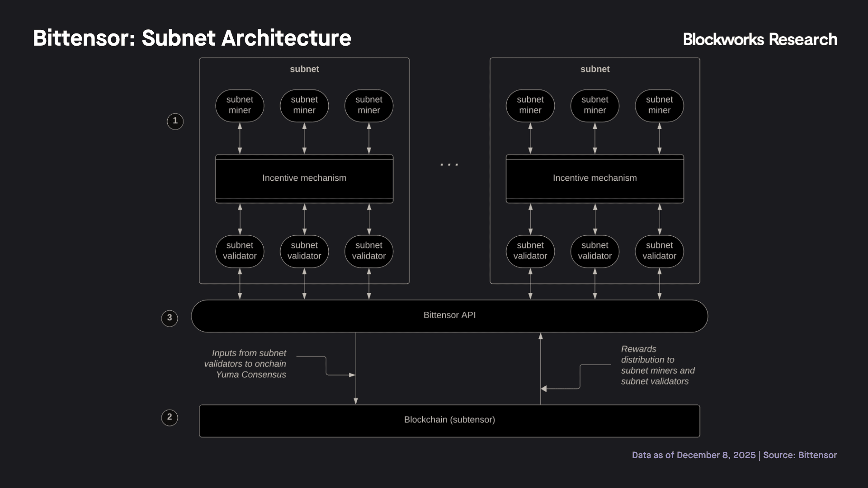This screenshot has height=488, width=868.
Task: Click the "Source: Bittensor" footer text
Action: pyautogui.click(x=800, y=455)
